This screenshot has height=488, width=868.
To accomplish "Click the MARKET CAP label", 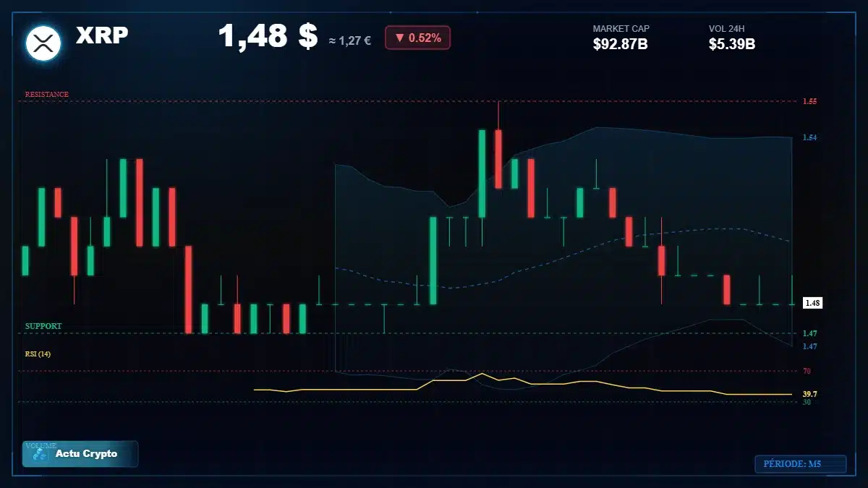I will [x=621, y=29].
